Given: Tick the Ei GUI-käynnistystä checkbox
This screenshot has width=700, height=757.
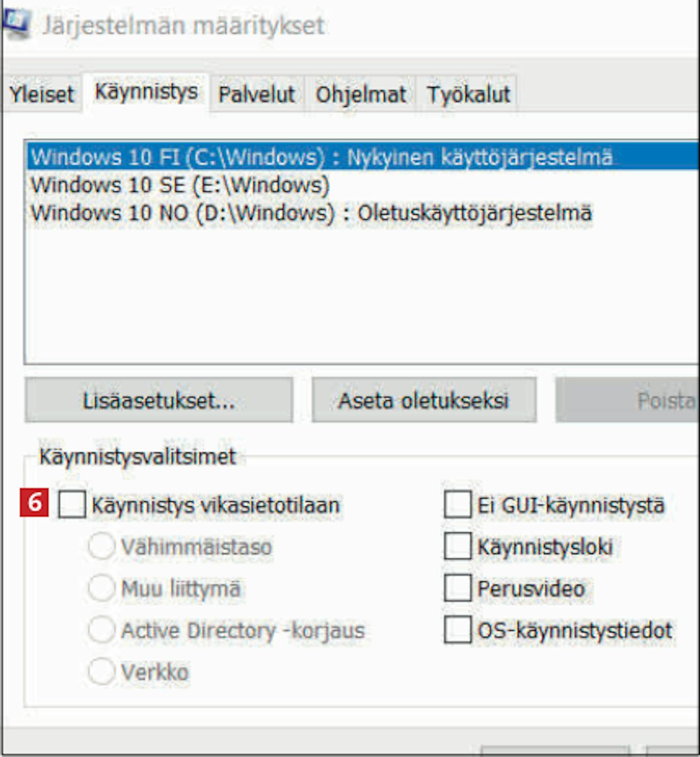Looking at the screenshot, I should [x=458, y=505].
